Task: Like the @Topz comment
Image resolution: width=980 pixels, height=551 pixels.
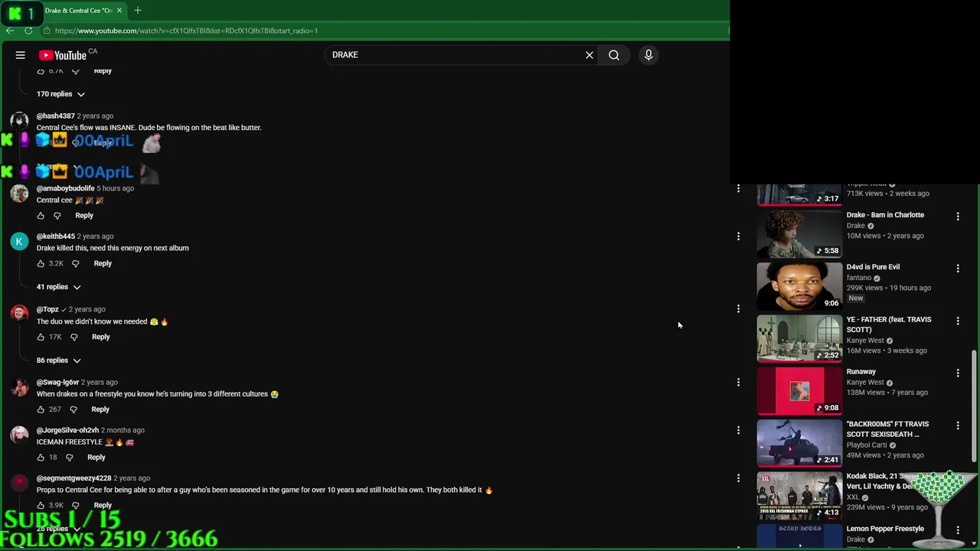Action: (41, 337)
